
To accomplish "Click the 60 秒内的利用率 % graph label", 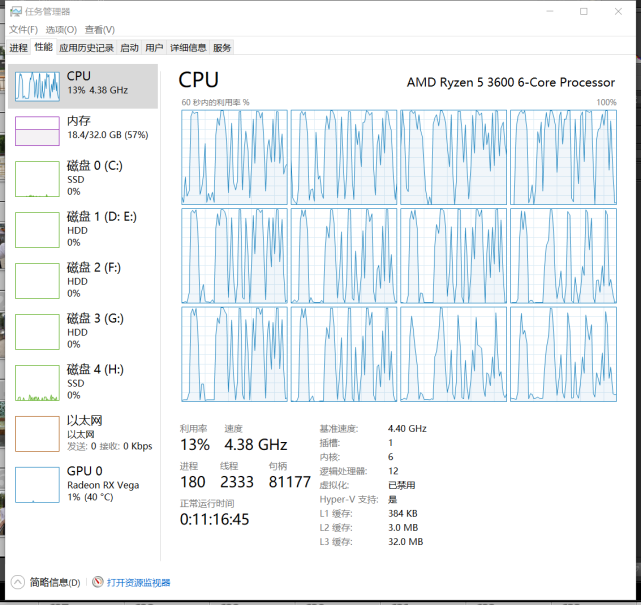I will pyautogui.click(x=215, y=102).
